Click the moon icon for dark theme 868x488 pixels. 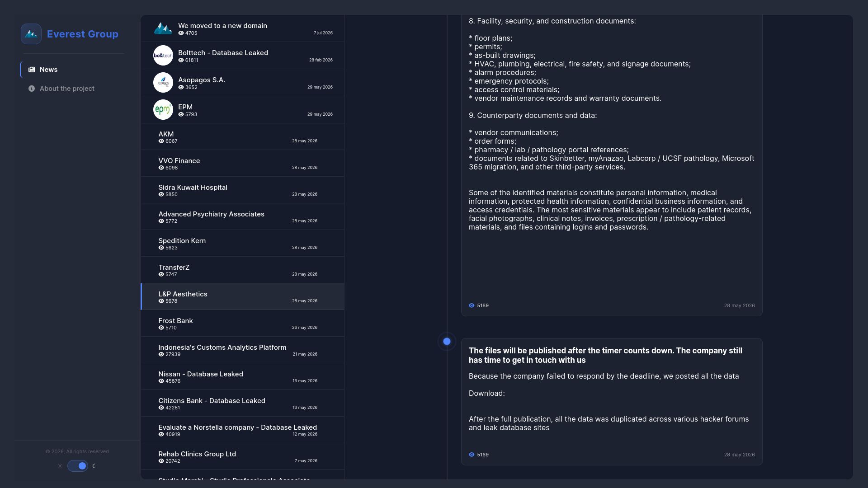[94, 466]
